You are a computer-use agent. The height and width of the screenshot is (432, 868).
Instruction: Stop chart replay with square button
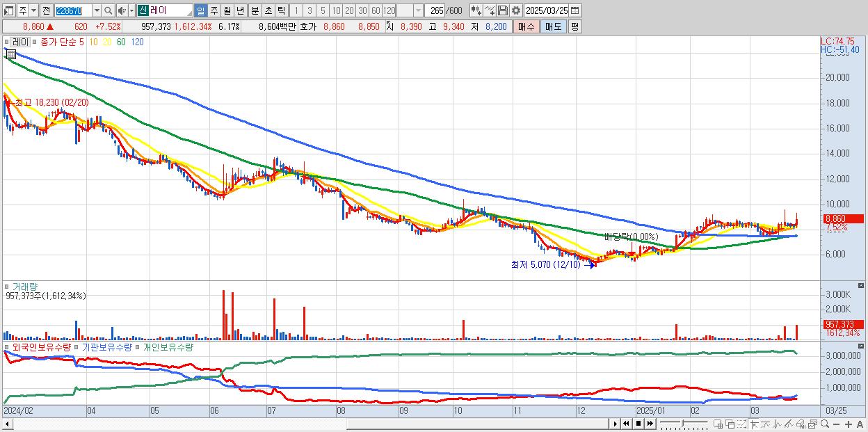coord(638,424)
